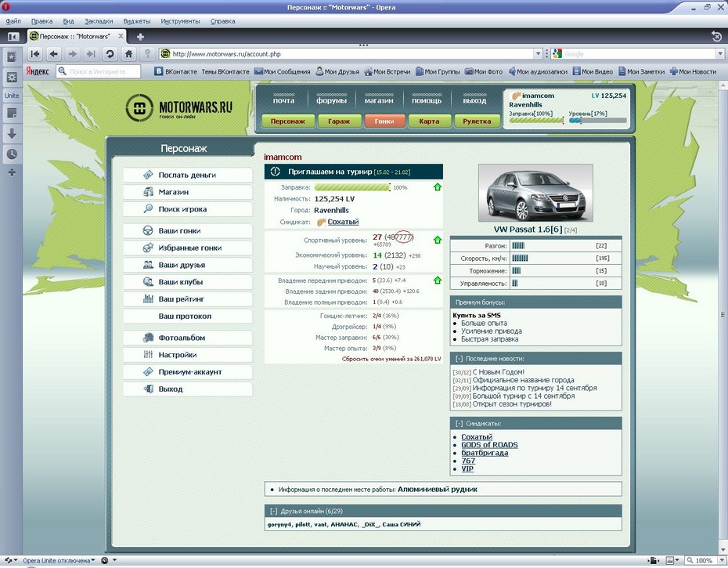Click news item С Новым Годом!
728x568 pixels.
(498, 372)
